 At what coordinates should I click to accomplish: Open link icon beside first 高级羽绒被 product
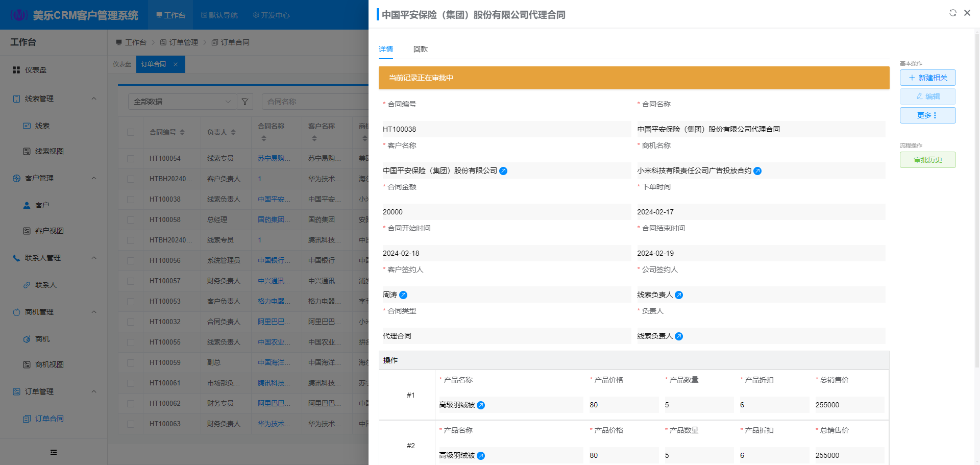[x=481, y=405]
